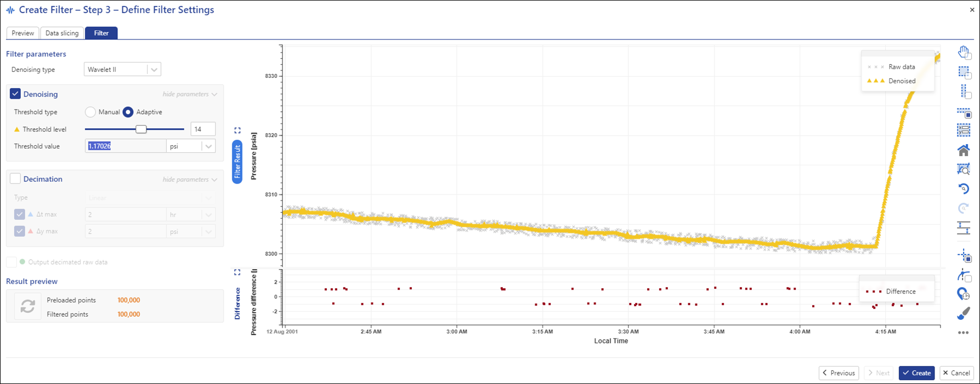Select Adaptive threshold type

click(x=128, y=112)
